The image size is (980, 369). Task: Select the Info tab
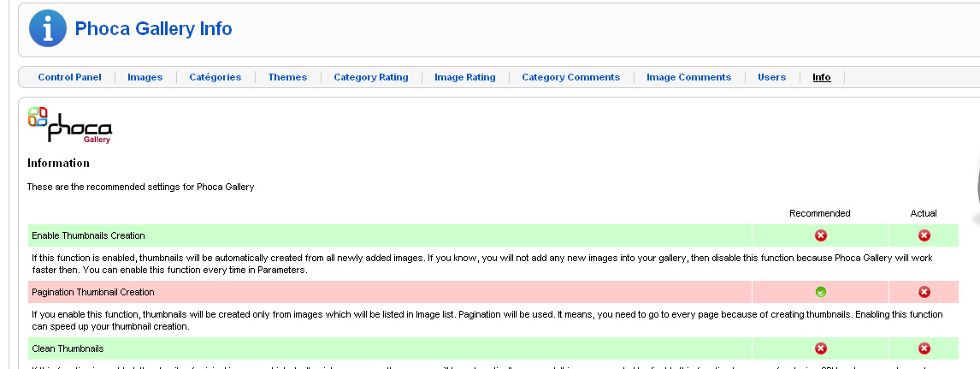(x=821, y=77)
